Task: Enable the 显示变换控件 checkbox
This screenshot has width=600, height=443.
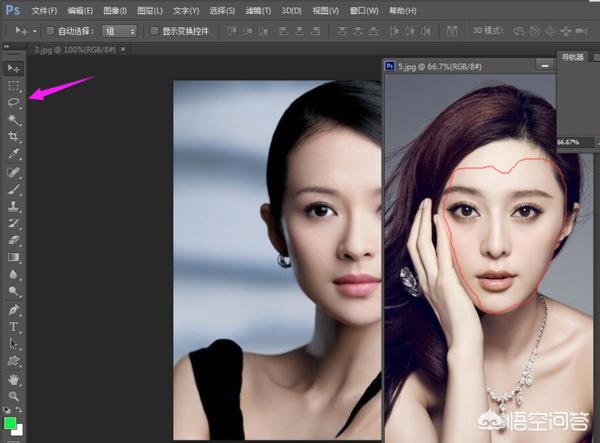Action: click(x=154, y=31)
